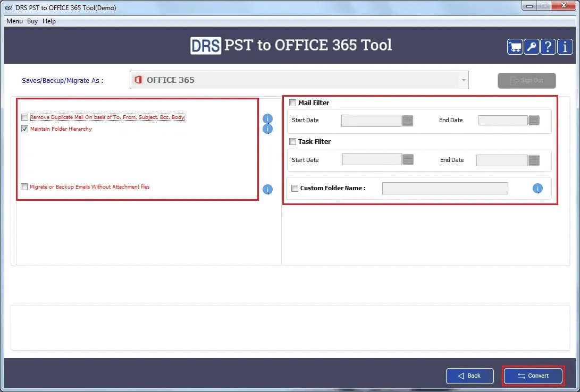580x392 pixels.
Task: Open Mail Filter End Date calendar
Action: coord(534,120)
